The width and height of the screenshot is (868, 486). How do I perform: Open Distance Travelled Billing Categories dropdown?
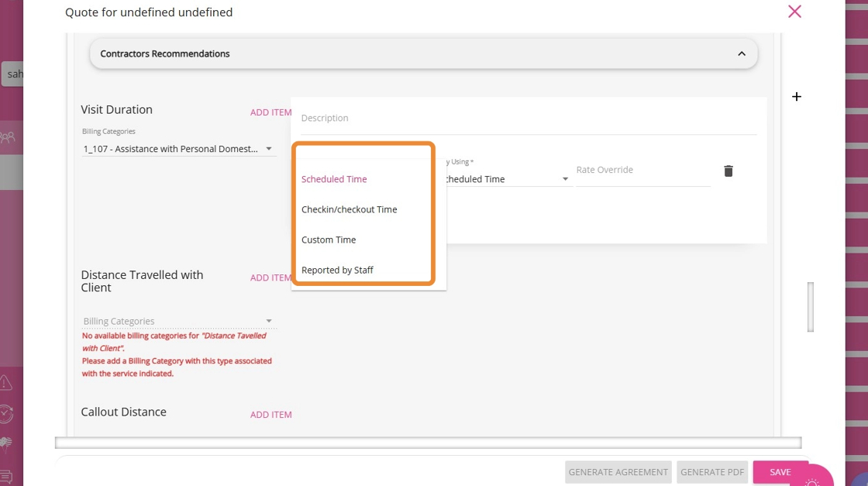pos(178,321)
